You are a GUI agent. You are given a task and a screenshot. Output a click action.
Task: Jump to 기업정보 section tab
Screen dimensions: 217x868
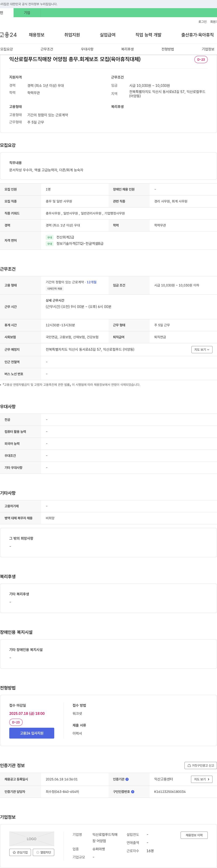(208, 49)
